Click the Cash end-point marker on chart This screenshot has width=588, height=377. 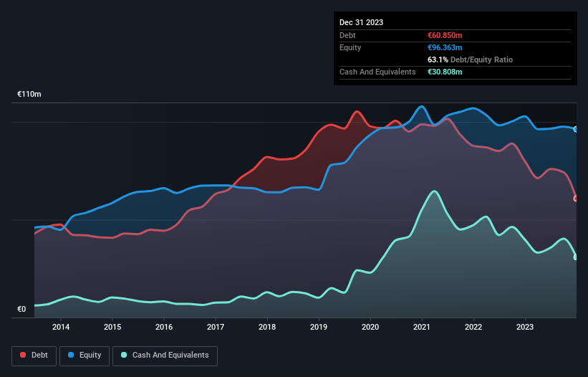click(576, 257)
